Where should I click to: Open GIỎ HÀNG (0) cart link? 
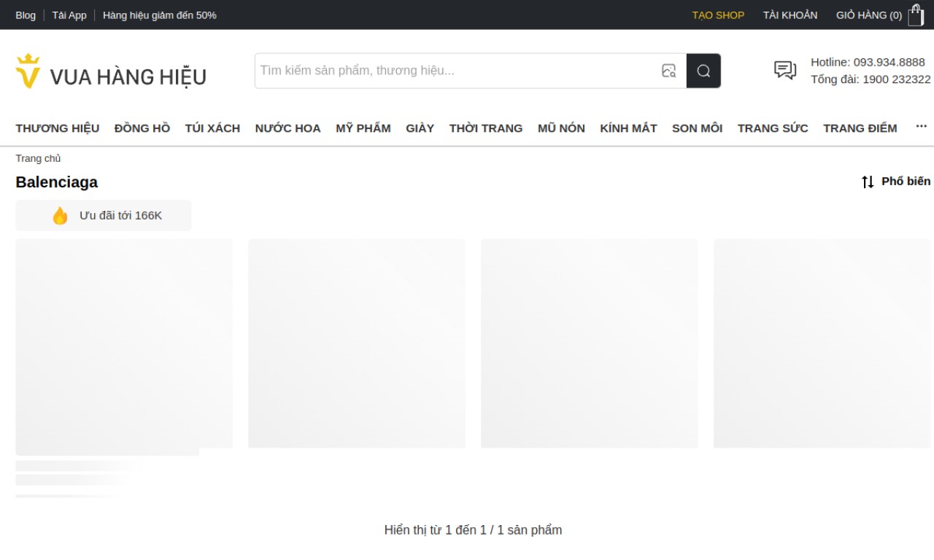pos(869,15)
